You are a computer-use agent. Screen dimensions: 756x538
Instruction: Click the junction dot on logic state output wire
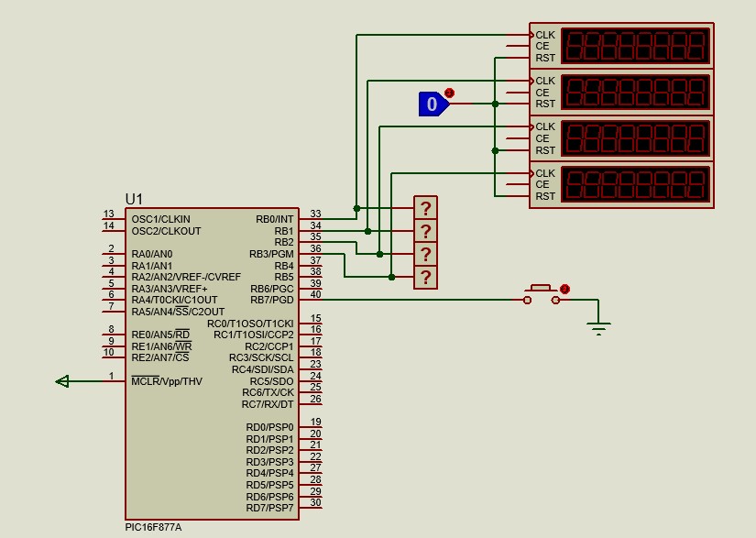pos(495,104)
